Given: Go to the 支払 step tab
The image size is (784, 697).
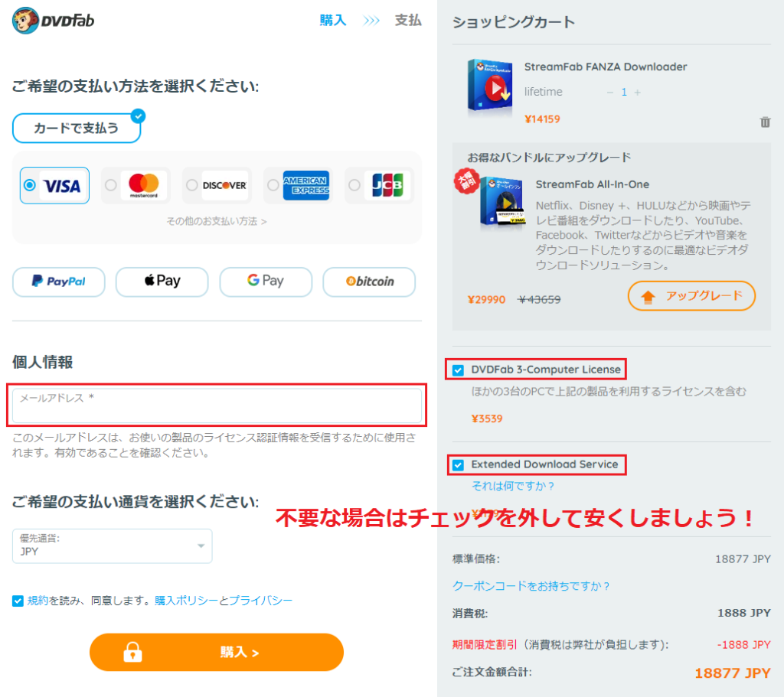Looking at the screenshot, I should 408,20.
